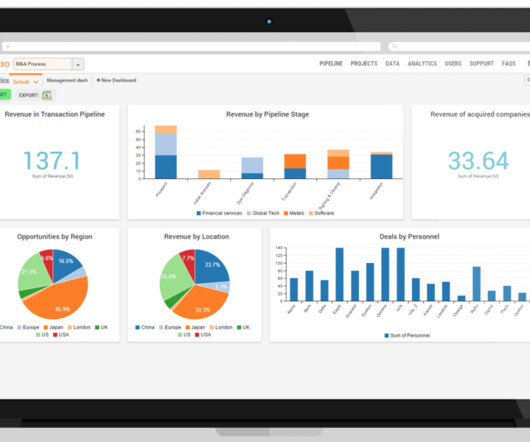530x442 pixels.
Task: Toggle London legend in Revenue by Location
Action: (x=221, y=327)
